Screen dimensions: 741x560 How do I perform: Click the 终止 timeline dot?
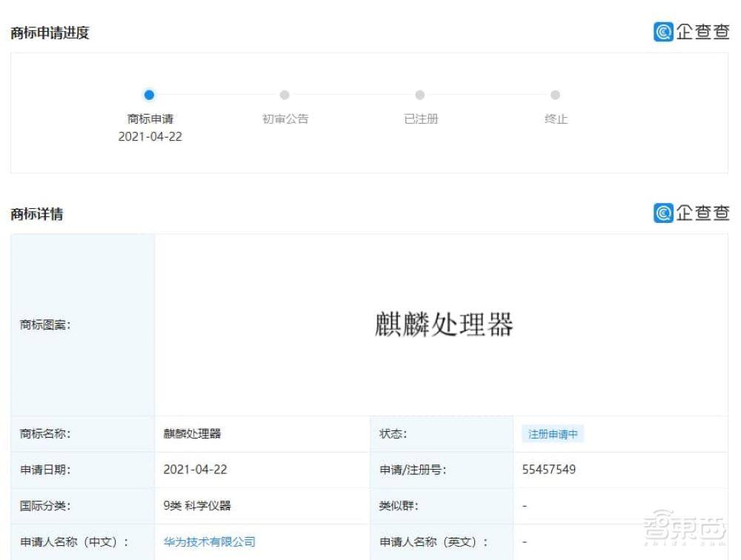point(556,95)
